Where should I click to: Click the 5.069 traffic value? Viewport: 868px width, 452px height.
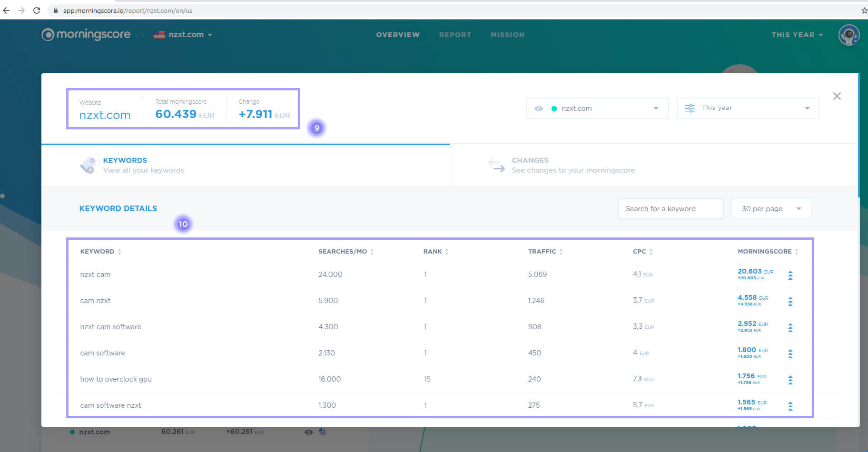tap(537, 275)
